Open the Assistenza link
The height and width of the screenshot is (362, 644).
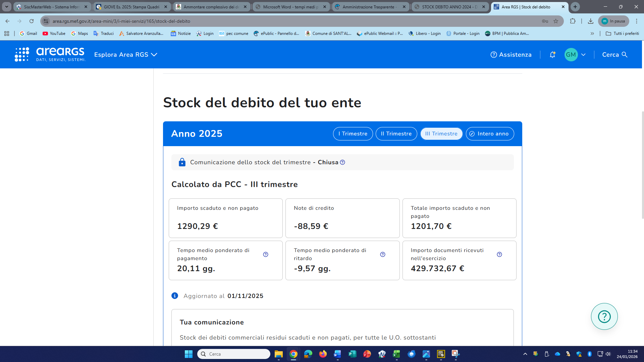511,55
